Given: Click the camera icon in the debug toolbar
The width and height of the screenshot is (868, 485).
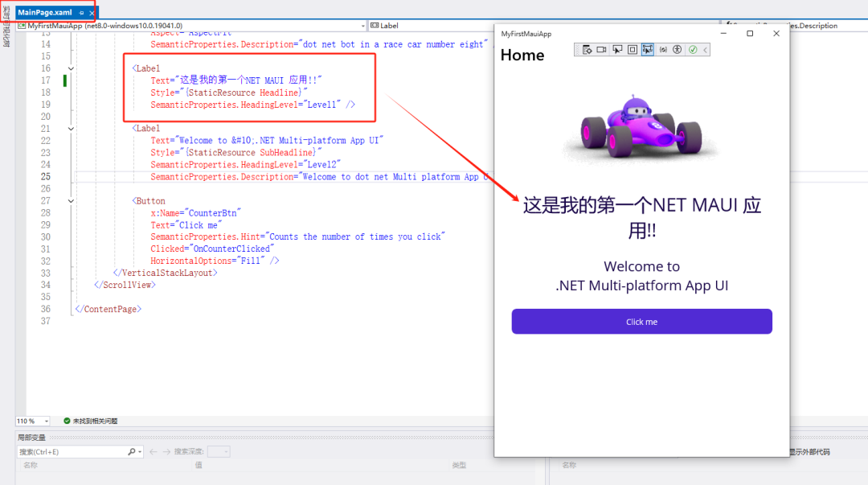Looking at the screenshot, I should [602, 50].
